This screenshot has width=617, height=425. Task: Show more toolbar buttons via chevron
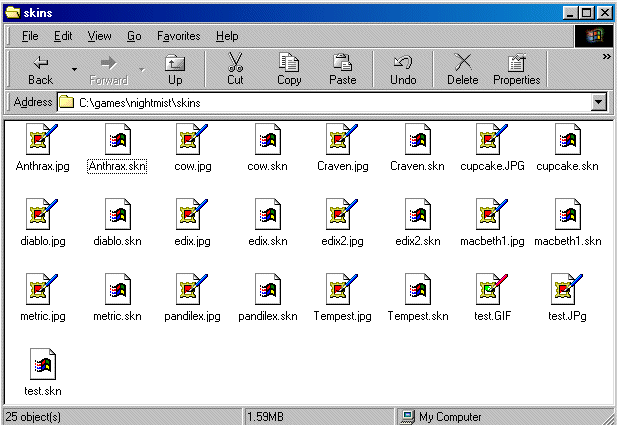(606, 58)
